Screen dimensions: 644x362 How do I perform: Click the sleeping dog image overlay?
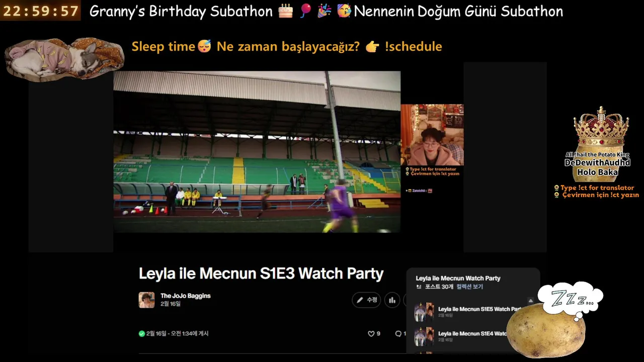(64, 59)
